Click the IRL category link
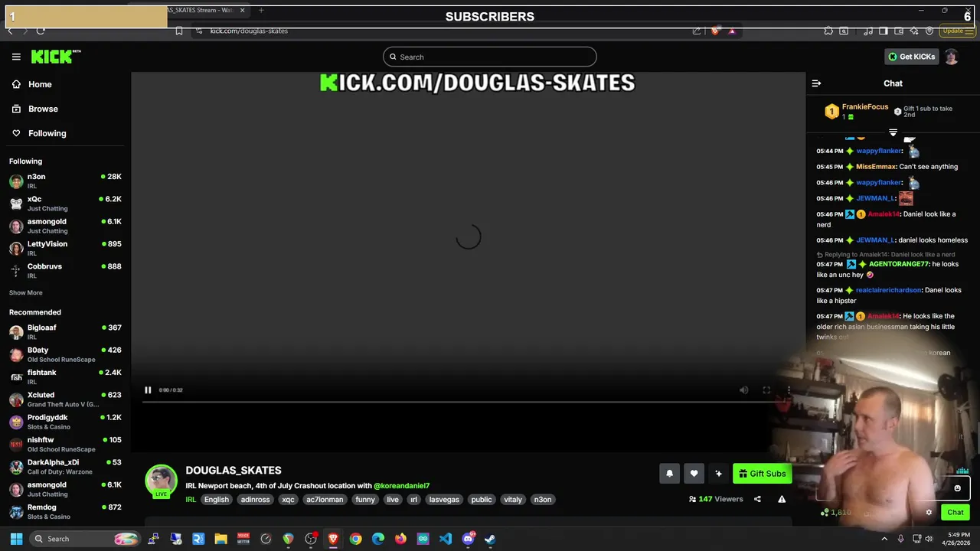980x551 pixels. tap(191, 500)
